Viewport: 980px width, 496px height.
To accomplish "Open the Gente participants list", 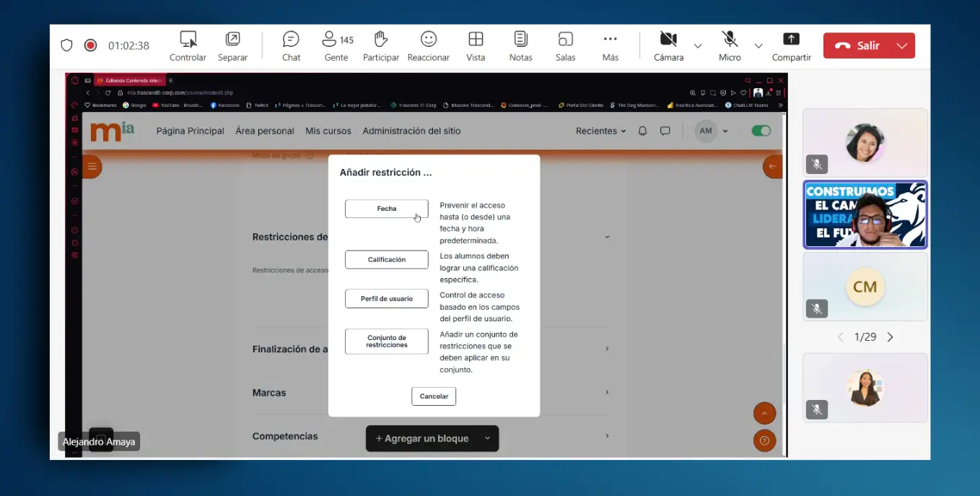I will [336, 45].
